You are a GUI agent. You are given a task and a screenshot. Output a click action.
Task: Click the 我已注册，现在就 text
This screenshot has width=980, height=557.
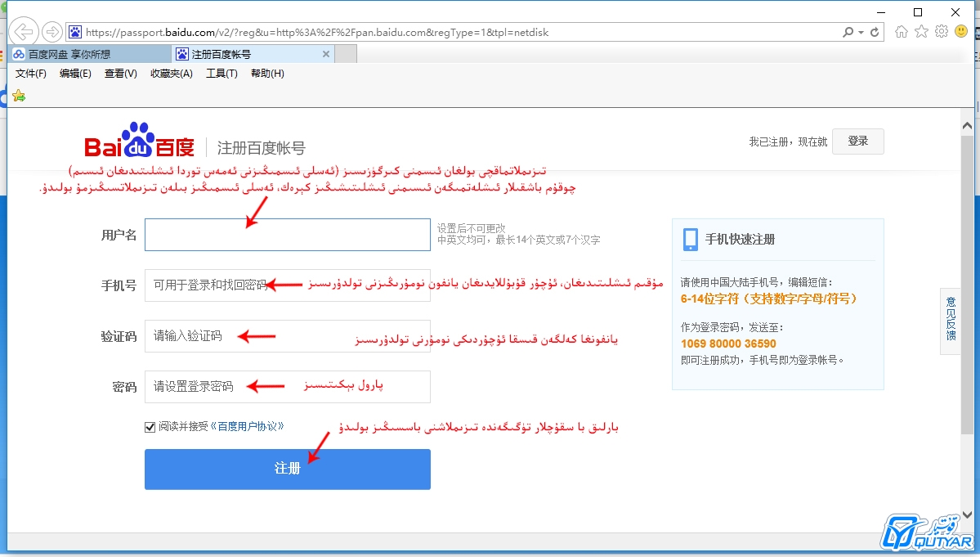tap(788, 141)
